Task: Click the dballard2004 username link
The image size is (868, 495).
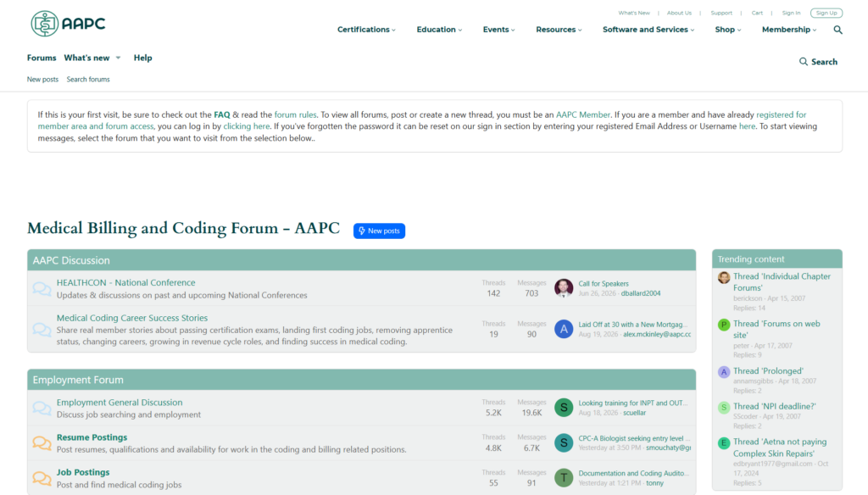Action: pyautogui.click(x=641, y=293)
